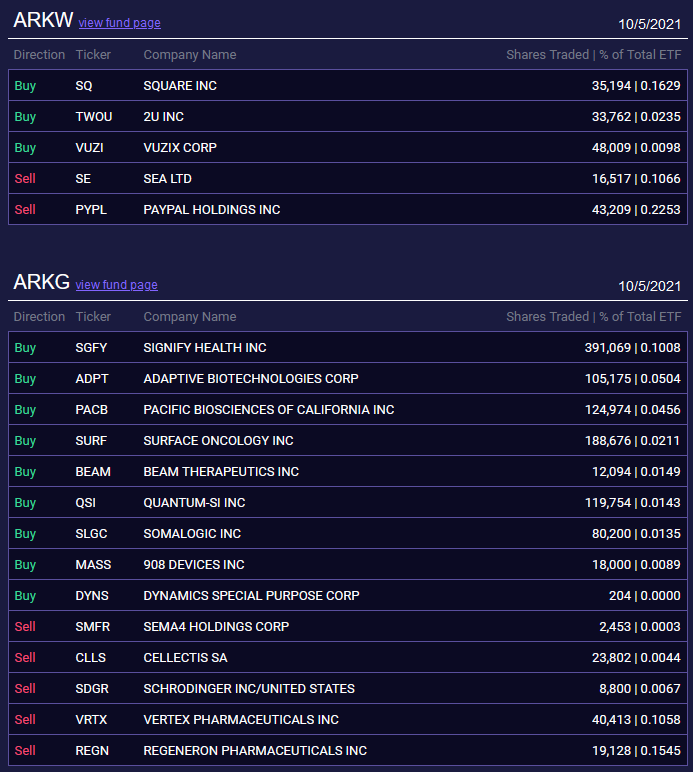
Task: Select the BEAM ticker cell
Action: tap(93, 472)
